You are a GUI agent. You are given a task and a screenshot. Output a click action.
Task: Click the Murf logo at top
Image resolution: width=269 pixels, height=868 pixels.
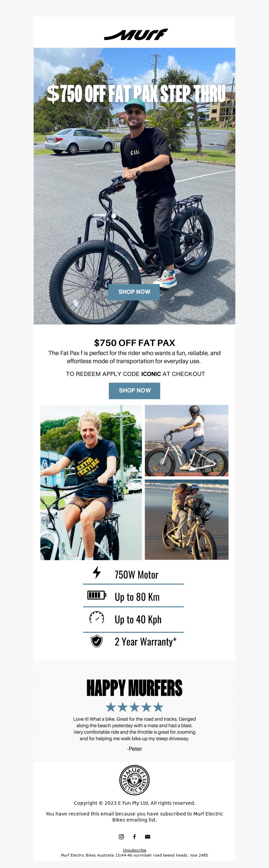136,34
